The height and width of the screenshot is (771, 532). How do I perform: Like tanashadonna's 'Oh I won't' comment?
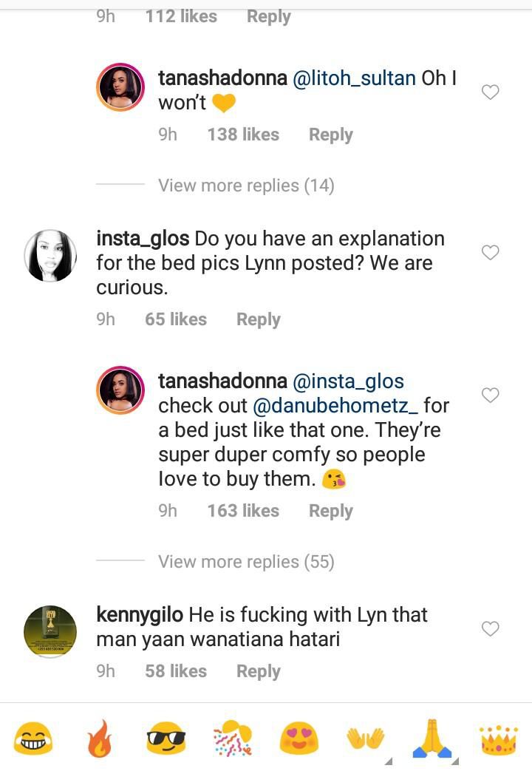[490, 92]
